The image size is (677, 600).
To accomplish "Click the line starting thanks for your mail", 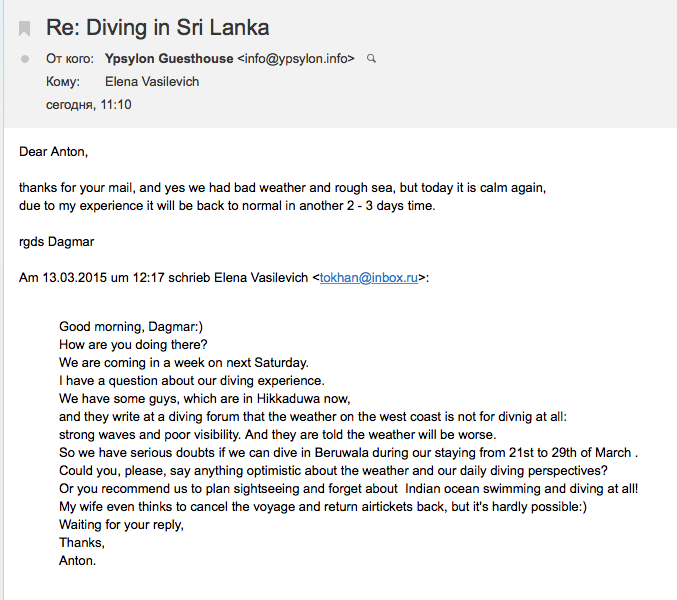I will pos(282,188).
